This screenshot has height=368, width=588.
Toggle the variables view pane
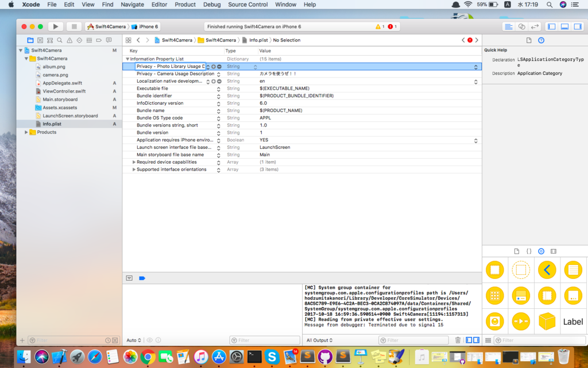(469, 340)
